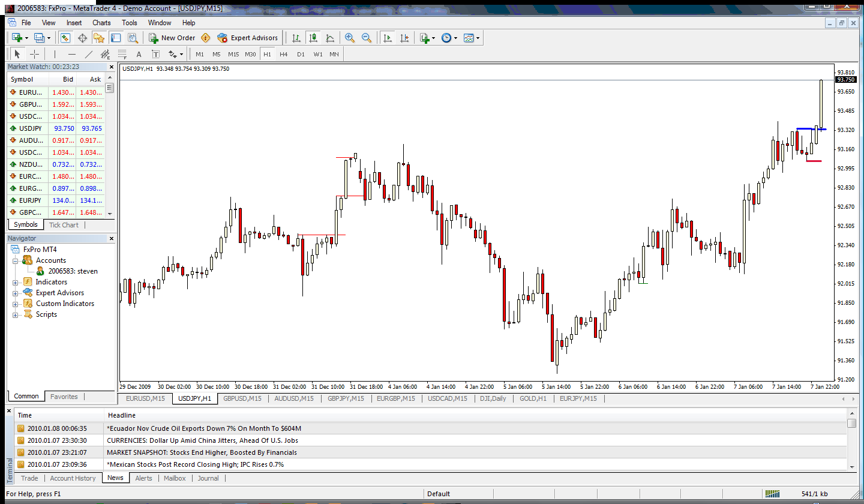Select the Text Label tool
The image size is (864, 504).
(x=155, y=54)
